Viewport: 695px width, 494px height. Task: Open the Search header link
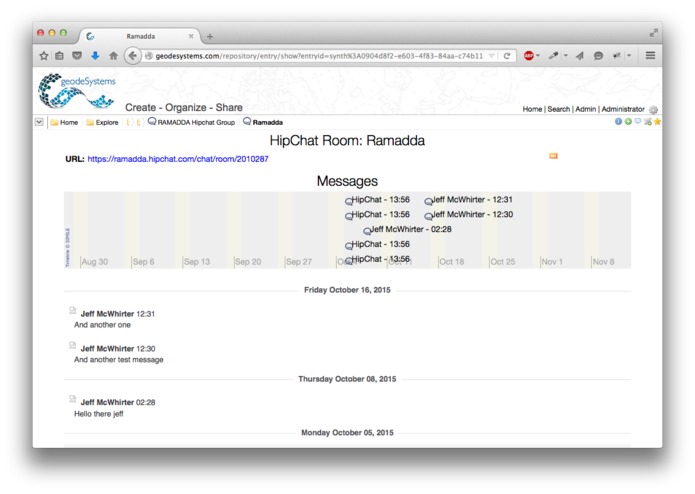tap(558, 109)
